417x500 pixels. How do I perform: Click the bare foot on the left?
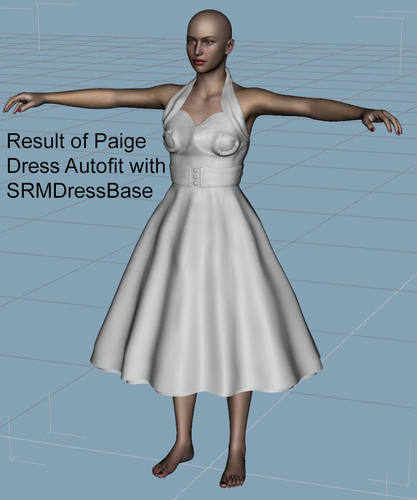click(x=173, y=461)
